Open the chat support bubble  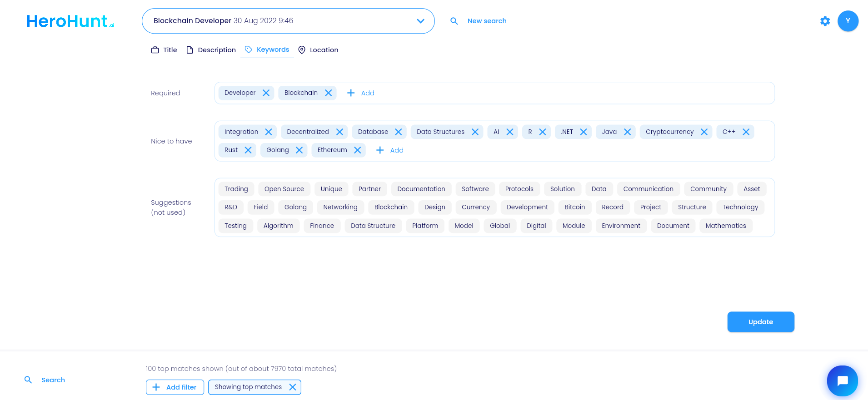pyautogui.click(x=842, y=380)
